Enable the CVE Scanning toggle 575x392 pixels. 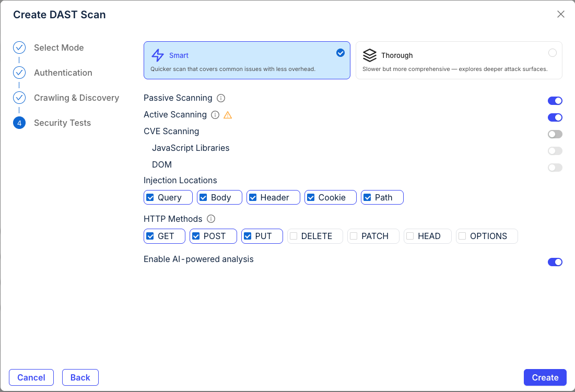555,134
